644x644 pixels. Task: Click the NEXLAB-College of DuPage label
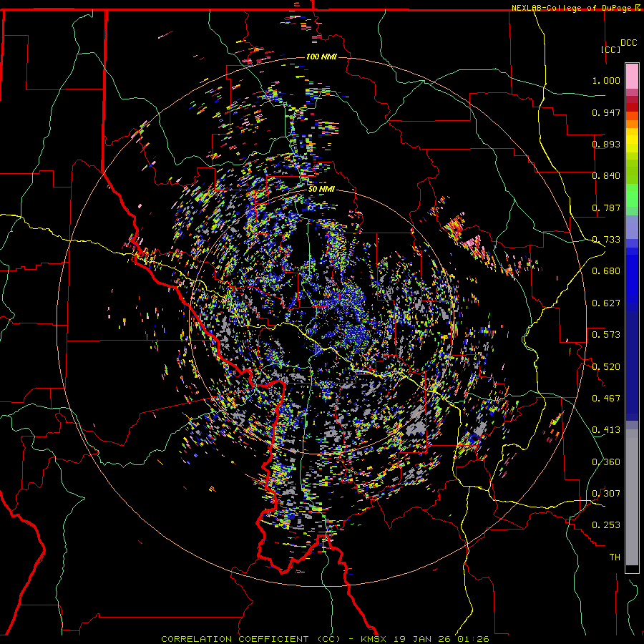(x=571, y=8)
